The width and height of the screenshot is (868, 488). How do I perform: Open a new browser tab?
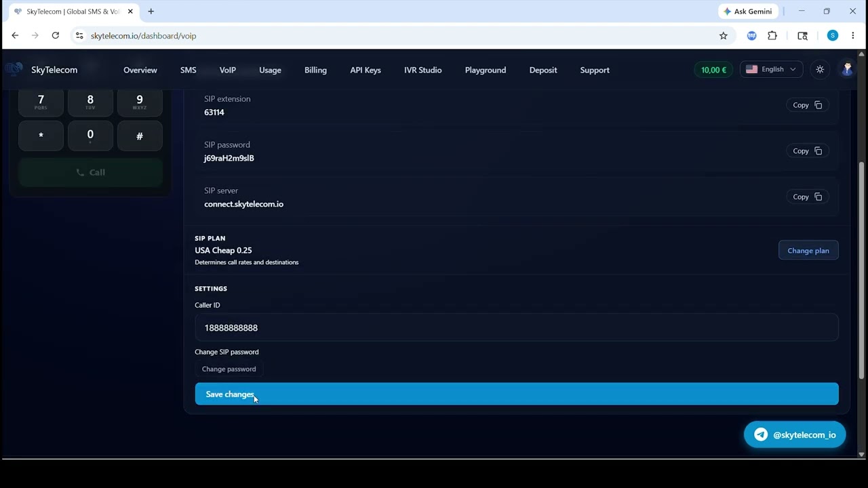pos(151,12)
